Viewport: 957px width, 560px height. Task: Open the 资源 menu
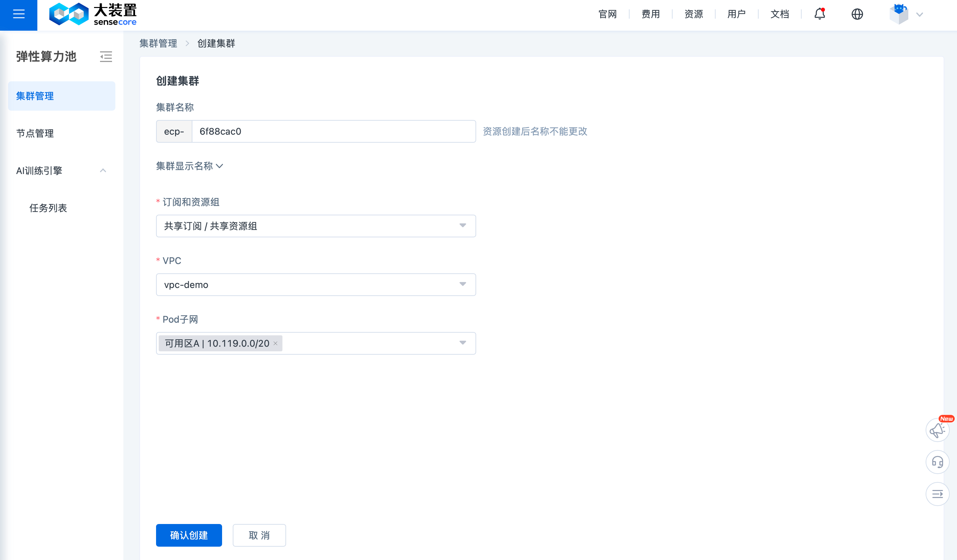click(694, 14)
